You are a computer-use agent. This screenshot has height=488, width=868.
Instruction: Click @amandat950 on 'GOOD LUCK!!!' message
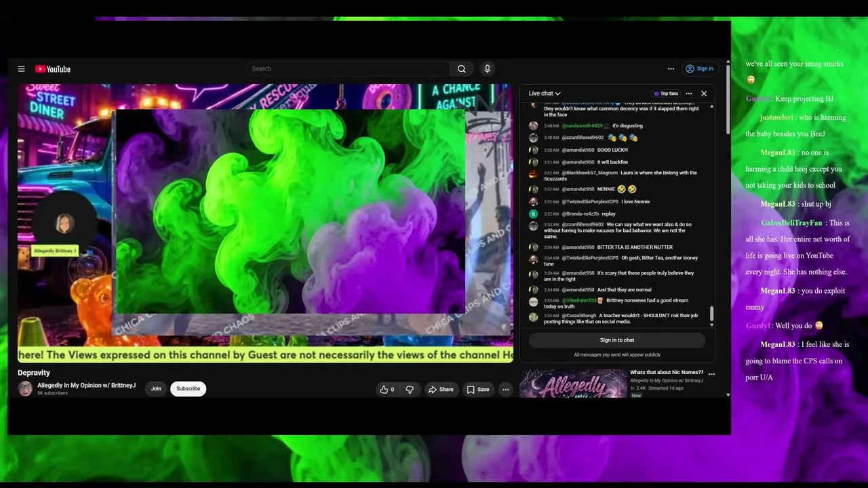[x=578, y=150]
